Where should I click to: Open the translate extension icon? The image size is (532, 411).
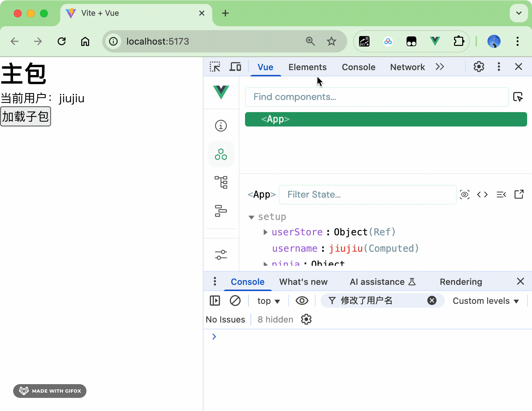pos(364,41)
